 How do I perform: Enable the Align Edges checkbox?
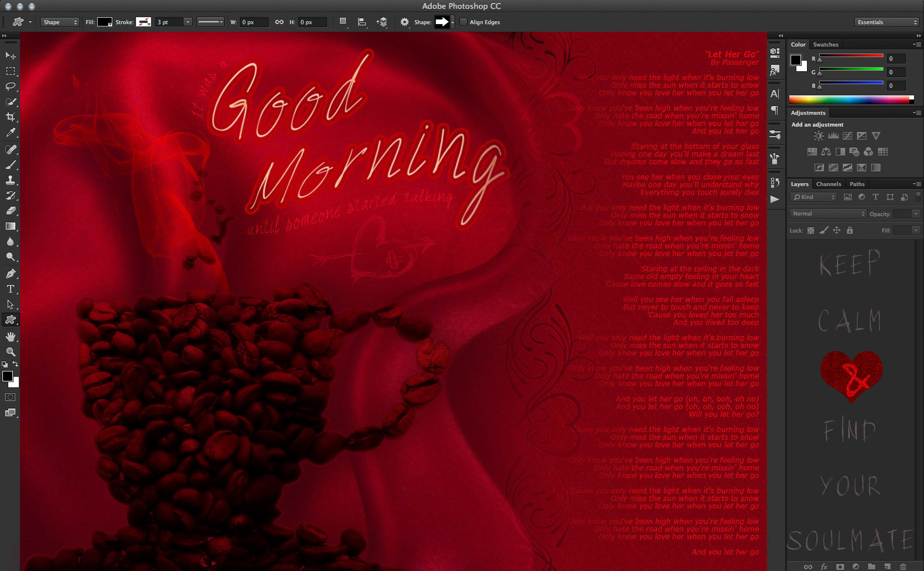[463, 22]
